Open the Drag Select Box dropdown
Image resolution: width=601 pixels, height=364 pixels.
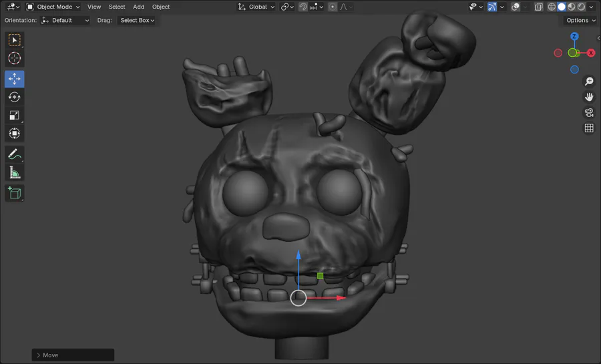point(136,20)
